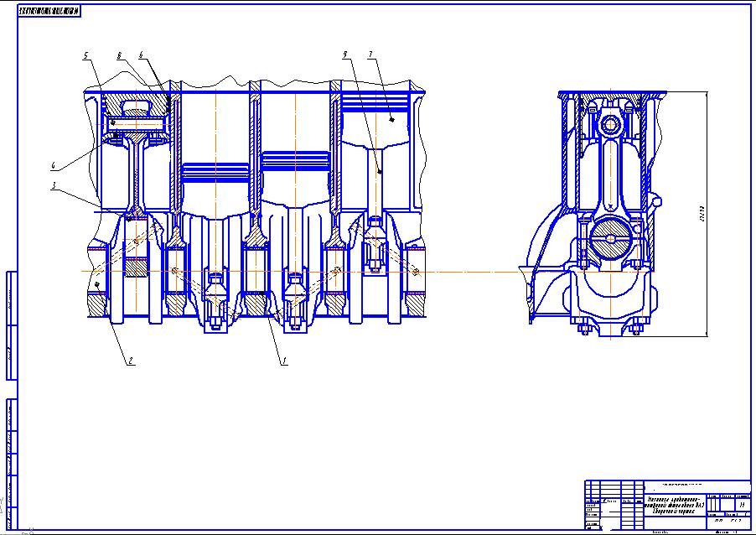Image resolution: width=756 pixels, height=535 pixels.
Task: Click callout number 5 above the piston
Action: tap(86, 56)
